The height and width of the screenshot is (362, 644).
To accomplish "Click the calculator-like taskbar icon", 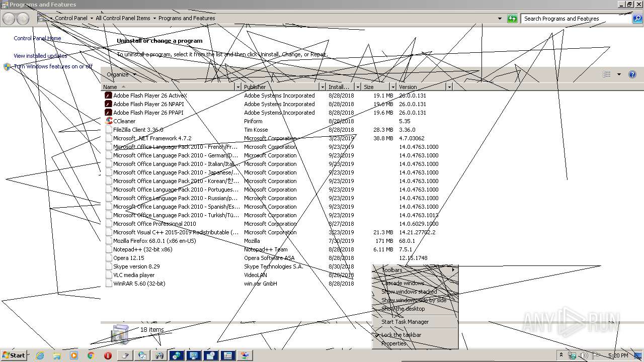I will tap(228, 355).
